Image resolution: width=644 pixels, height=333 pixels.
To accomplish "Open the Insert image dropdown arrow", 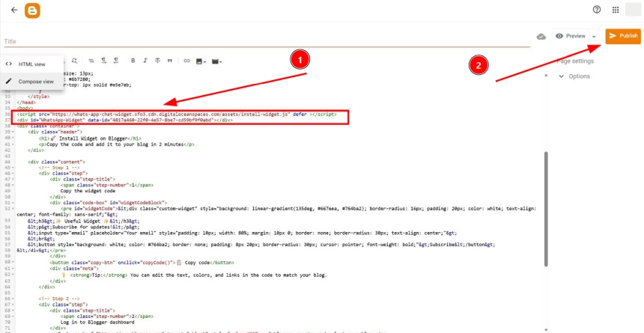I will pos(204,62).
